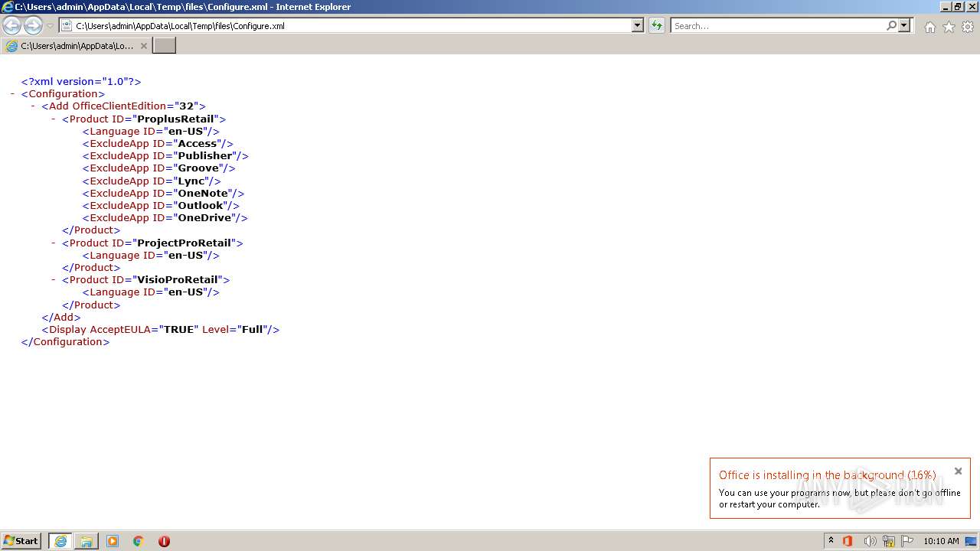The width and height of the screenshot is (980, 551).
Task: Click the ExcludeApp ID="Lync" line
Action: (152, 181)
